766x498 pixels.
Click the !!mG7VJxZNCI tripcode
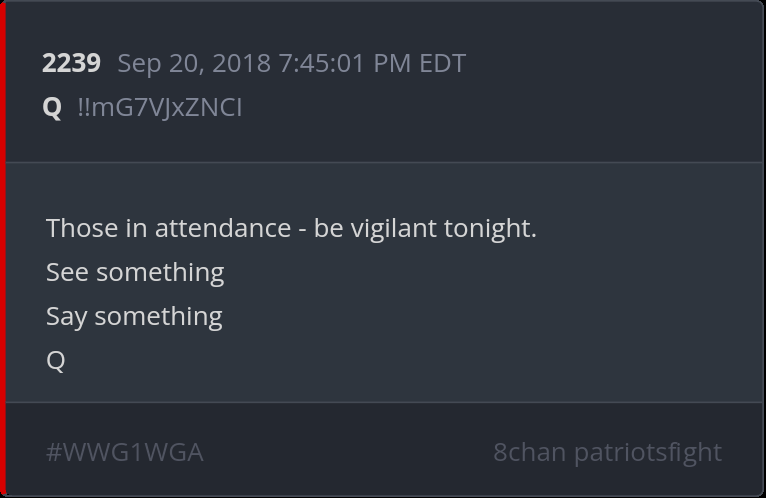(x=159, y=107)
